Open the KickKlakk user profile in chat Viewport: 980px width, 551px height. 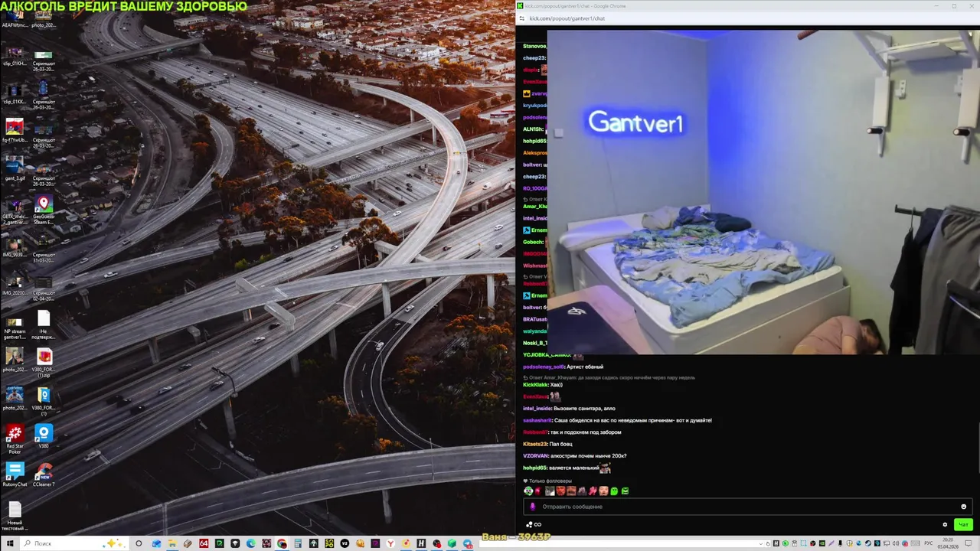535,384
